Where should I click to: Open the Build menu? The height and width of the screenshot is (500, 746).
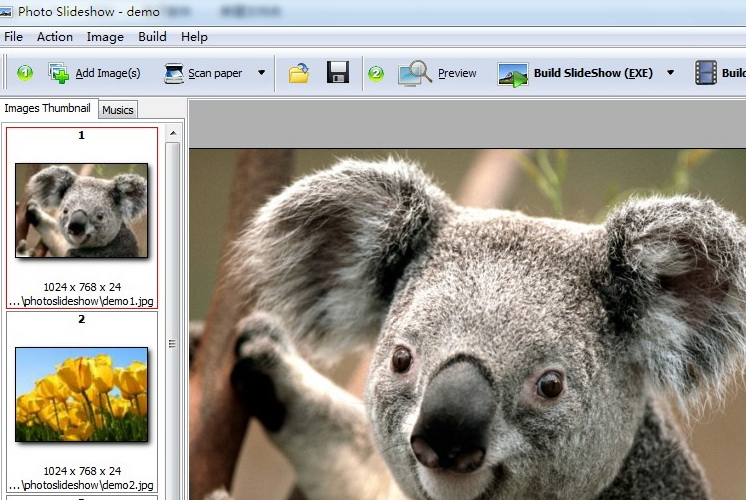(152, 37)
